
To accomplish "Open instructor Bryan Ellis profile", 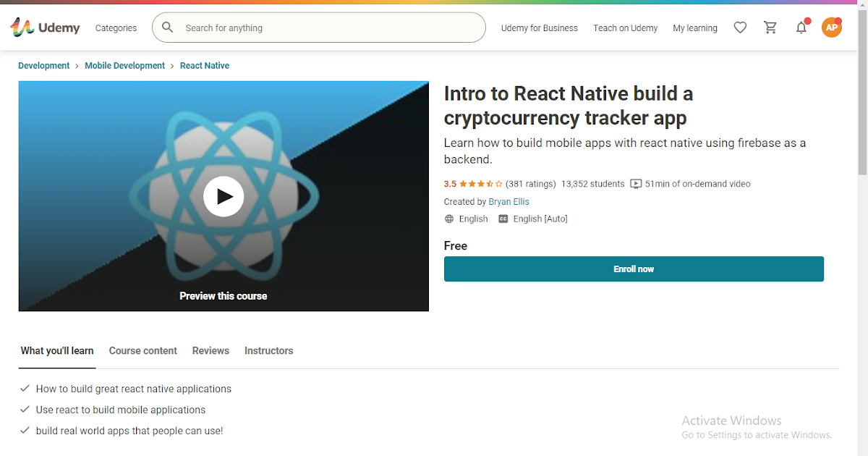I will pyautogui.click(x=509, y=202).
